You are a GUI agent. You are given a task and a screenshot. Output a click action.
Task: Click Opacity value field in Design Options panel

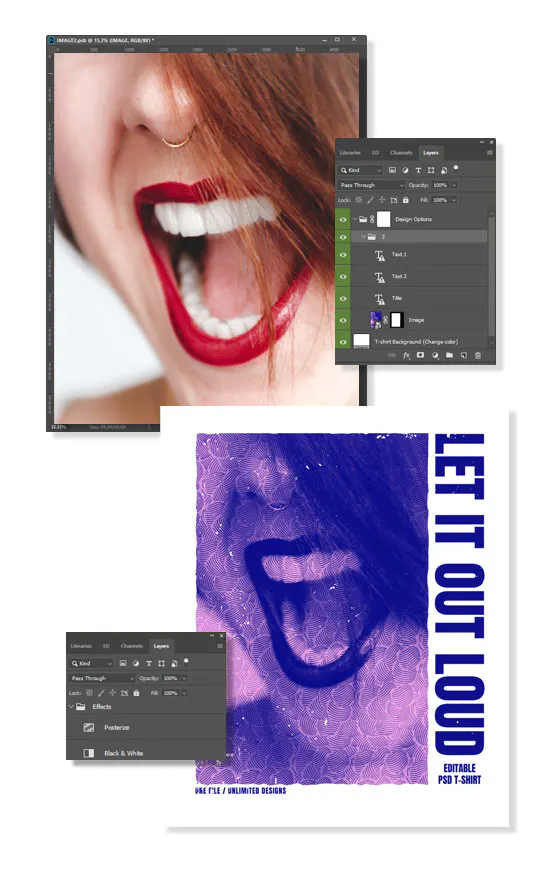click(x=440, y=185)
